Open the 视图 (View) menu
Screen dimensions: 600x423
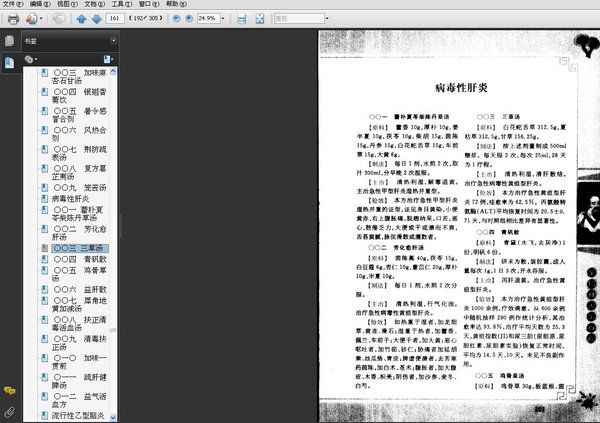[67, 4]
